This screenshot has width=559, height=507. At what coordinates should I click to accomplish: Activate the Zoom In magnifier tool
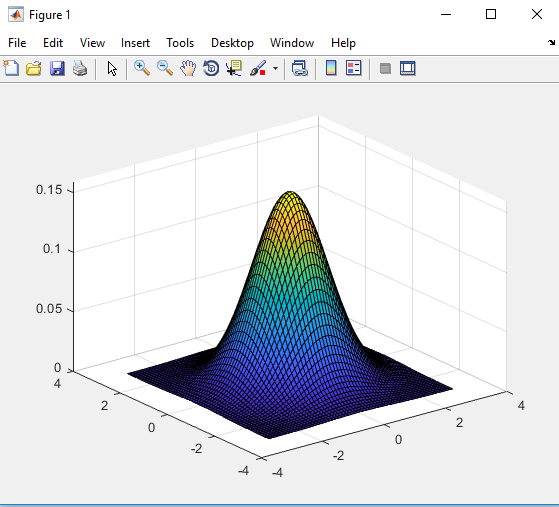pyautogui.click(x=142, y=68)
